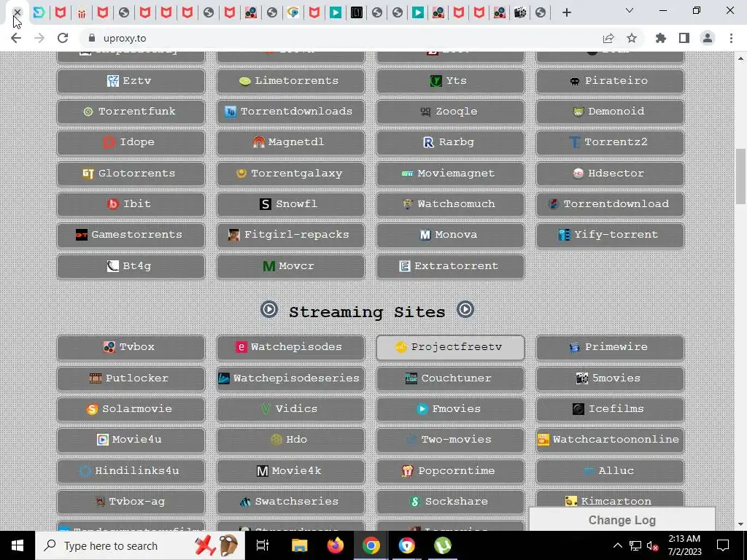Expand the tab search chevron
The image size is (747, 560).
(x=630, y=10)
